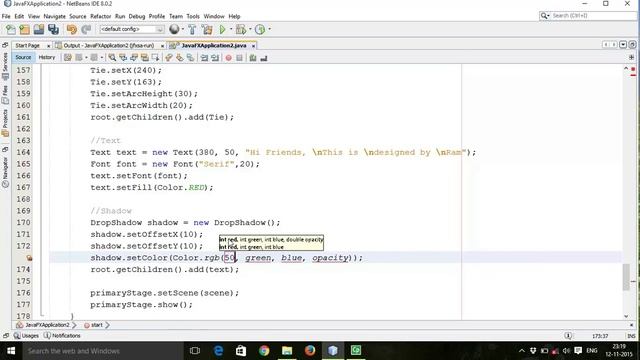The width and height of the screenshot is (640, 360).
Task: Toggle Bookmark icon in editor toolbar
Action: (x=191, y=58)
